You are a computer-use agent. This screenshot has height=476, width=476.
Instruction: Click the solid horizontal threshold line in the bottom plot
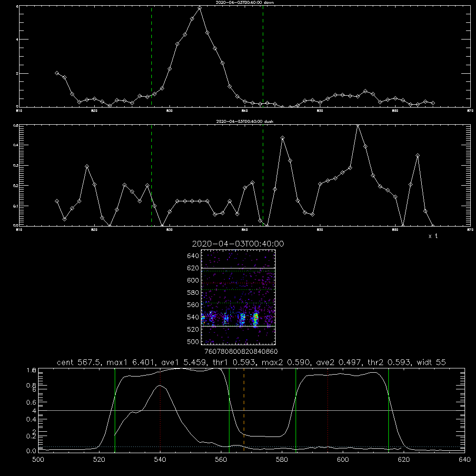pos(251,410)
